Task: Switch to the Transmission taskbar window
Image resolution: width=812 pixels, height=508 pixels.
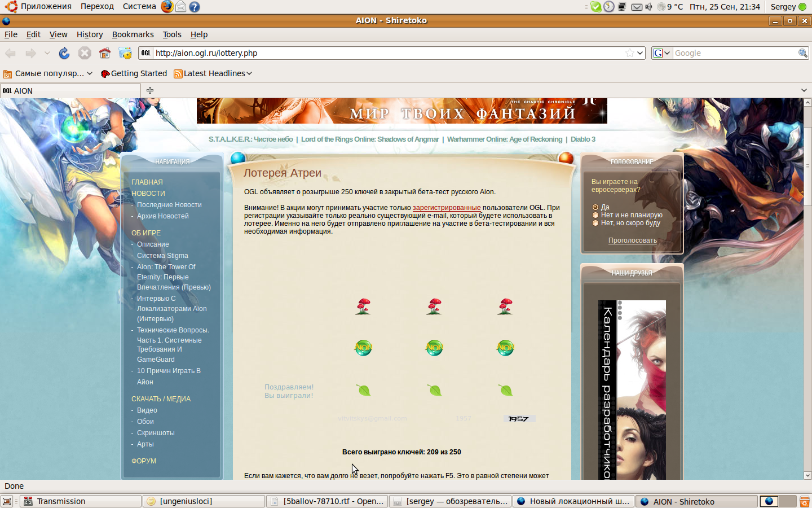Action: [x=81, y=501]
